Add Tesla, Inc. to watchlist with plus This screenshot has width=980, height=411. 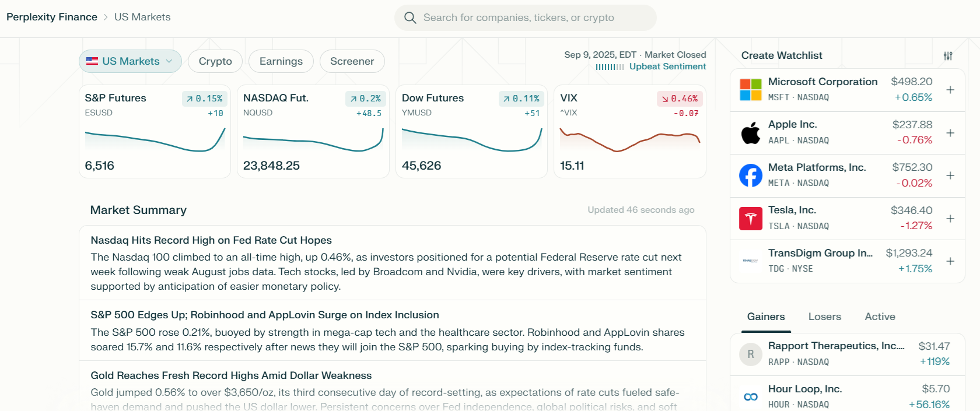(950, 219)
